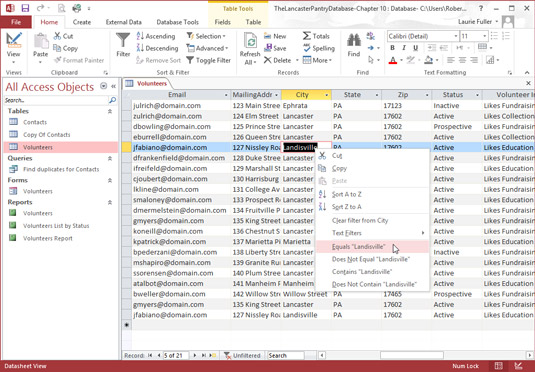
Task: Open the font color red A button
Action: pyautogui.click(x=393, y=60)
